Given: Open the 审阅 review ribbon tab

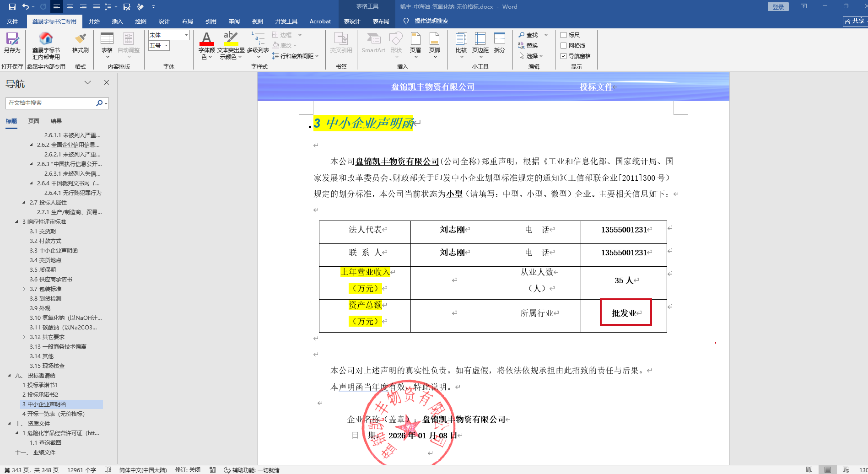Looking at the screenshot, I should (x=234, y=22).
